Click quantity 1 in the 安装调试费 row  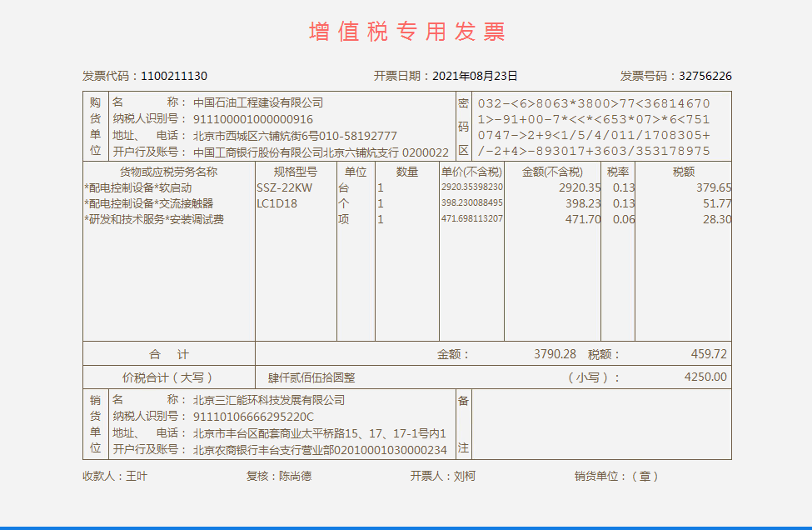click(381, 220)
